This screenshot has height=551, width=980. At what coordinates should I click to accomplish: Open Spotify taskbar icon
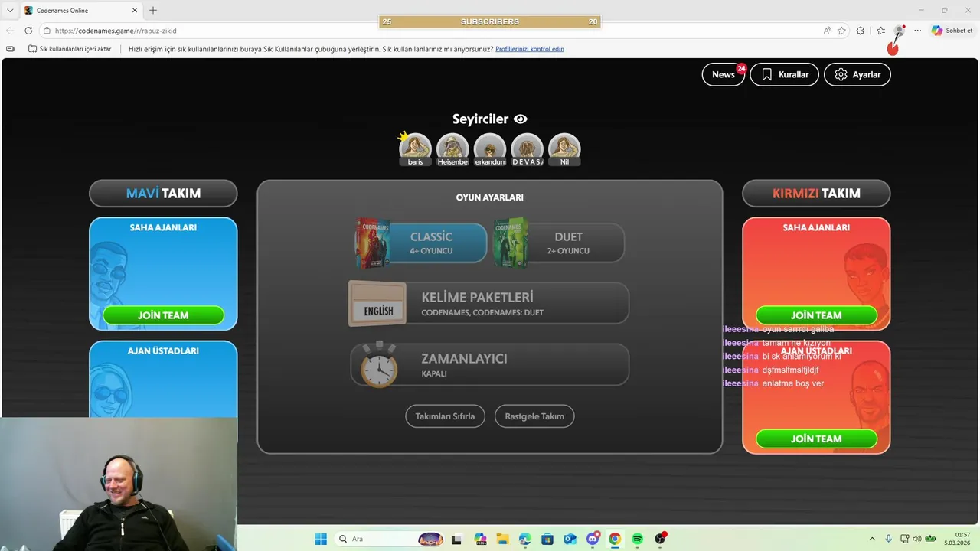click(x=637, y=539)
